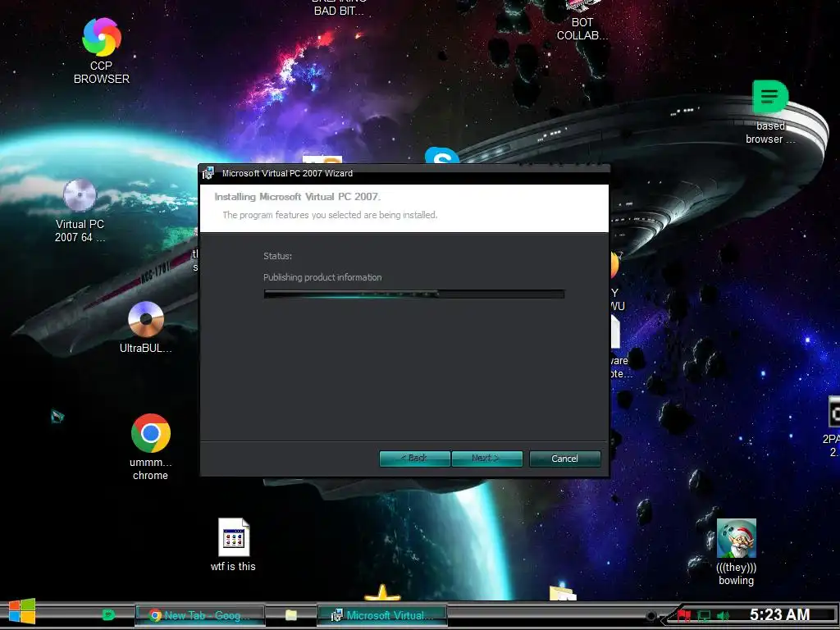Viewport: 840px width, 630px height.
Task: Select the 2PA desktop icon at right edge
Action: [832, 427]
